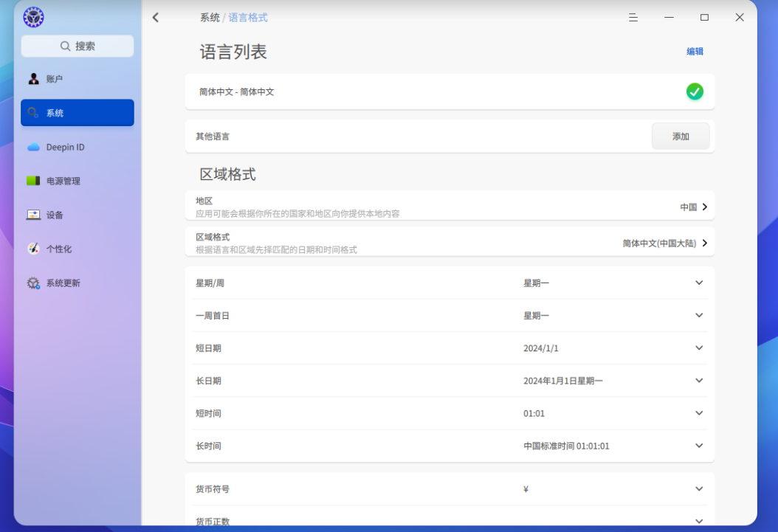Expand the 一周首日 dropdown

[698, 315]
